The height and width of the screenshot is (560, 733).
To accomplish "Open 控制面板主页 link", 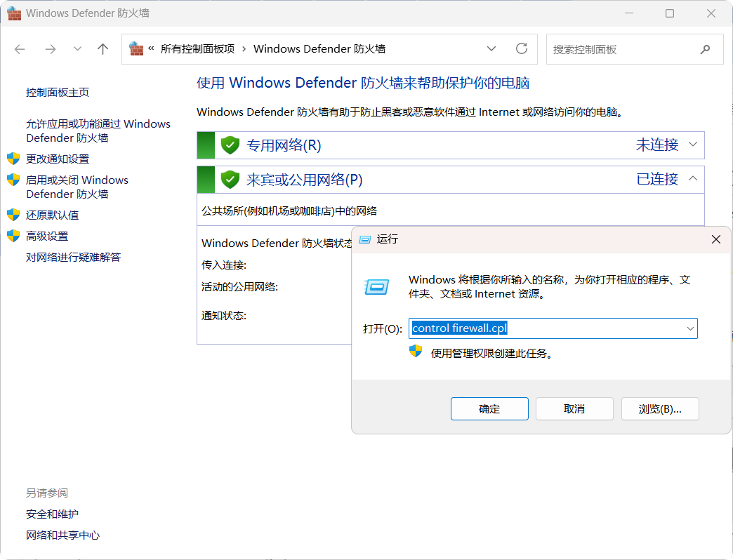I will [x=58, y=93].
